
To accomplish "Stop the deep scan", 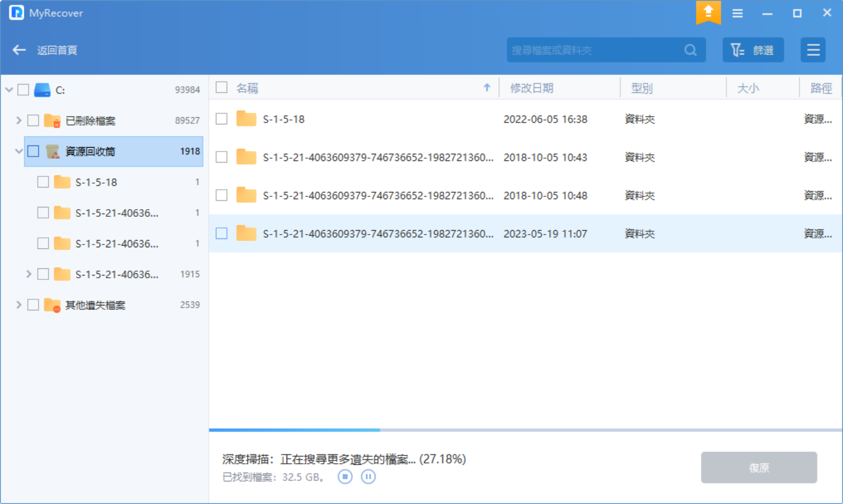I will coord(345,476).
